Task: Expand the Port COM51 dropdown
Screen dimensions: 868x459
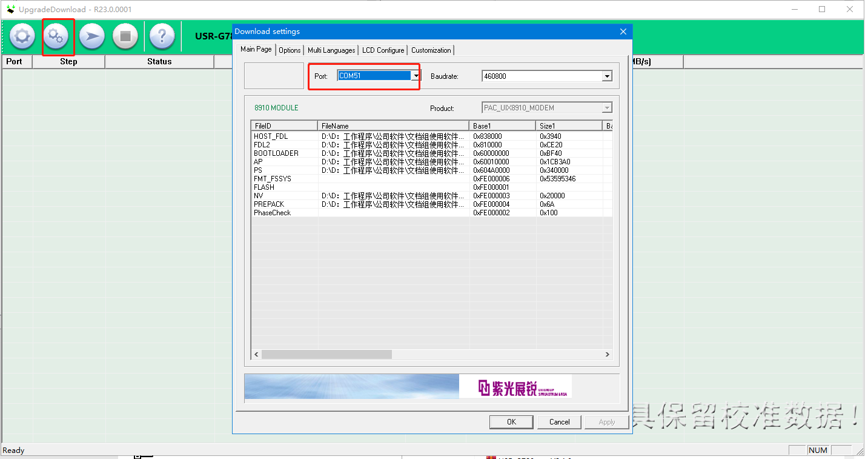Action: click(x=416, y=76)
